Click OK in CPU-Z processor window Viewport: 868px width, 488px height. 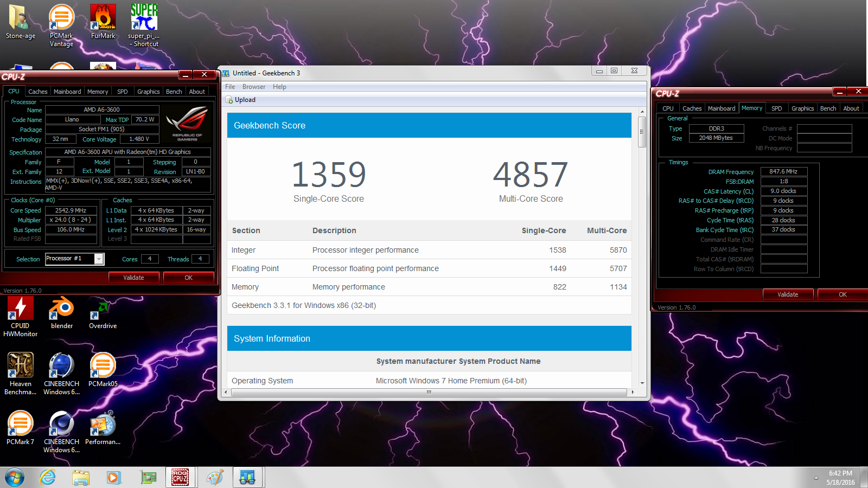click(x=188, y=278)
